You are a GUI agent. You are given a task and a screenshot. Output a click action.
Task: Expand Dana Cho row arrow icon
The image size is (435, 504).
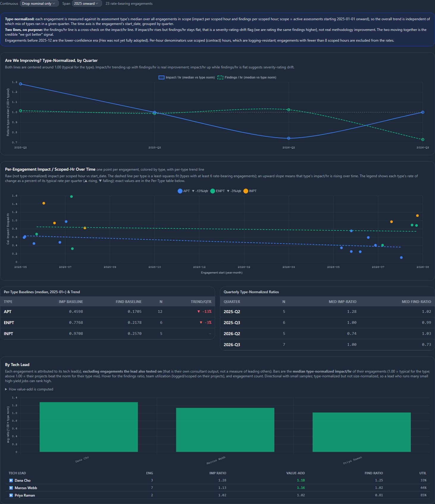pos(11,481)
